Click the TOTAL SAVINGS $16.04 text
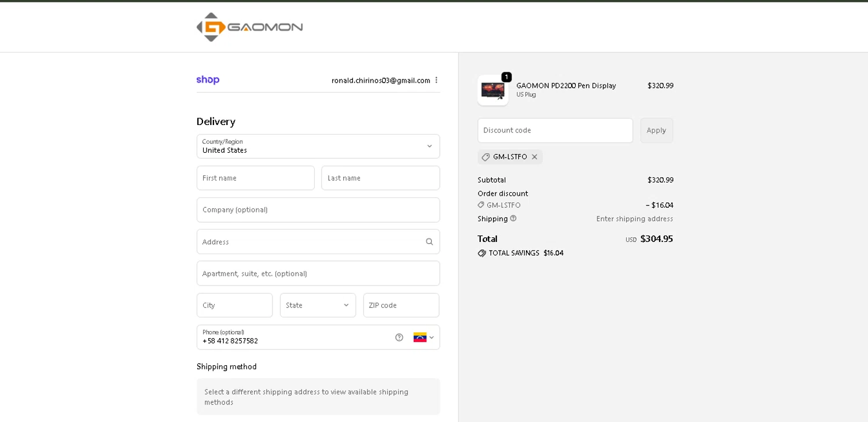 pyautogui.click(x=526, y=254)
